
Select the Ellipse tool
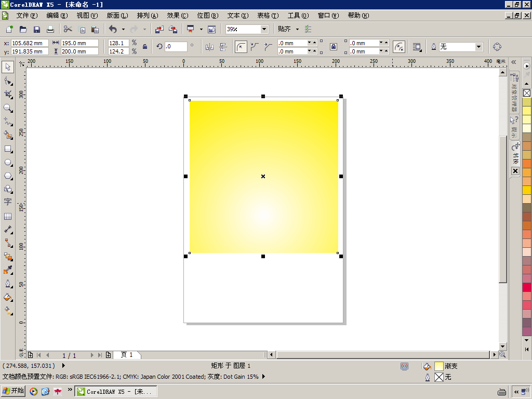click(x=8, y=163)
